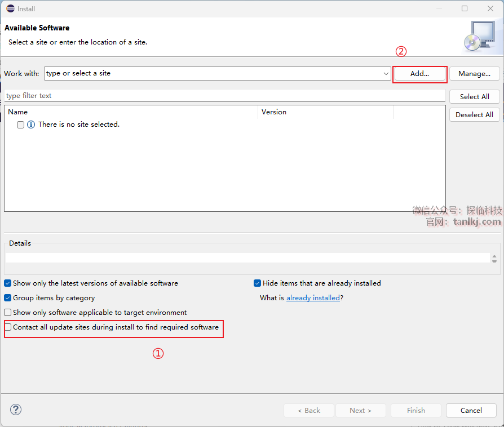Maximize the Install dialog window
Image resolution: width=504 pixels, height=427 pixels.
[x=465, y=8]
